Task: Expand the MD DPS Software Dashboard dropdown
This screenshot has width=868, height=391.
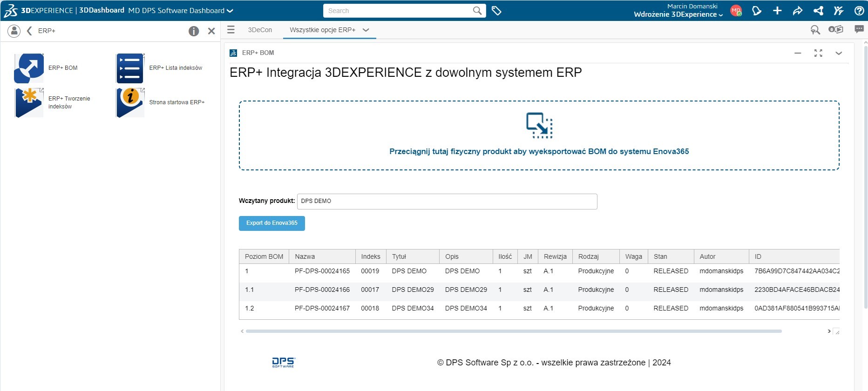Action: pyautogui.click(x=230, y=11)
